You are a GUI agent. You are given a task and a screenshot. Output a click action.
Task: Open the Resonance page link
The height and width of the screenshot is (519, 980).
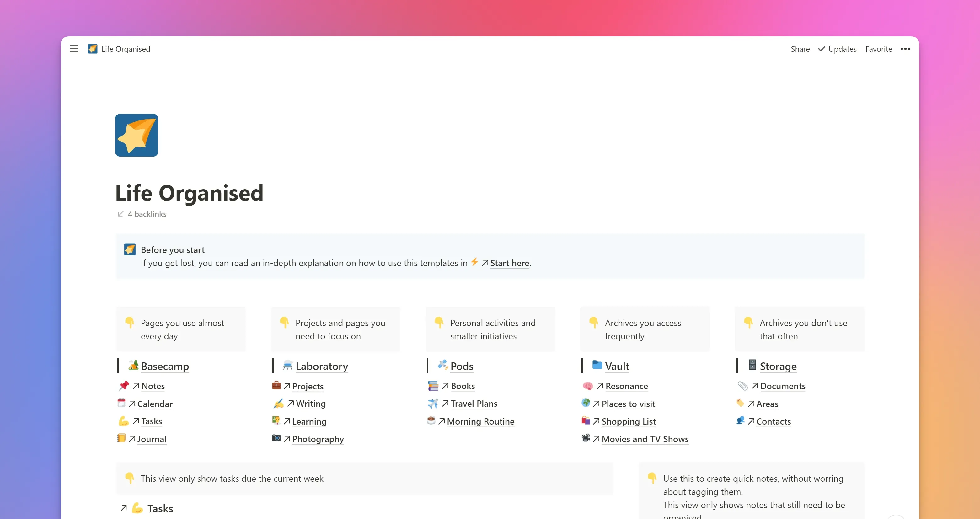pyautogui.click(x=627, y=386)
